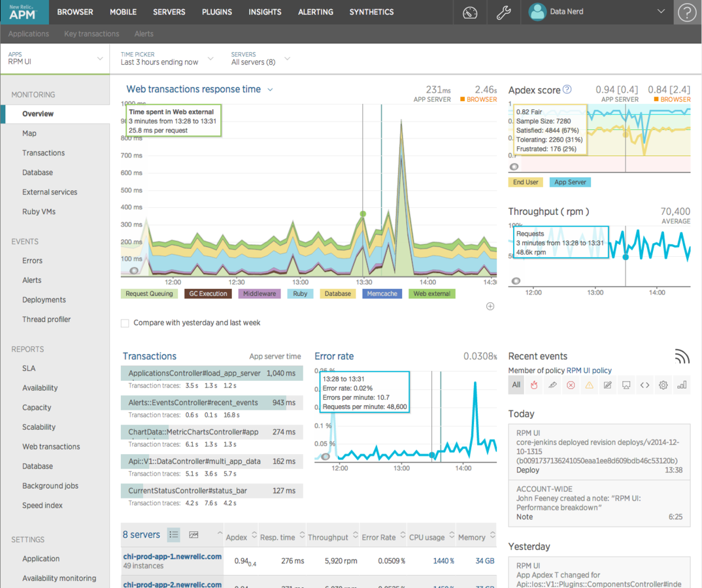Filter recent events by code brackets icon
Image resolution: width=702 pixels, height=588 pixels.
coord(644,385)
